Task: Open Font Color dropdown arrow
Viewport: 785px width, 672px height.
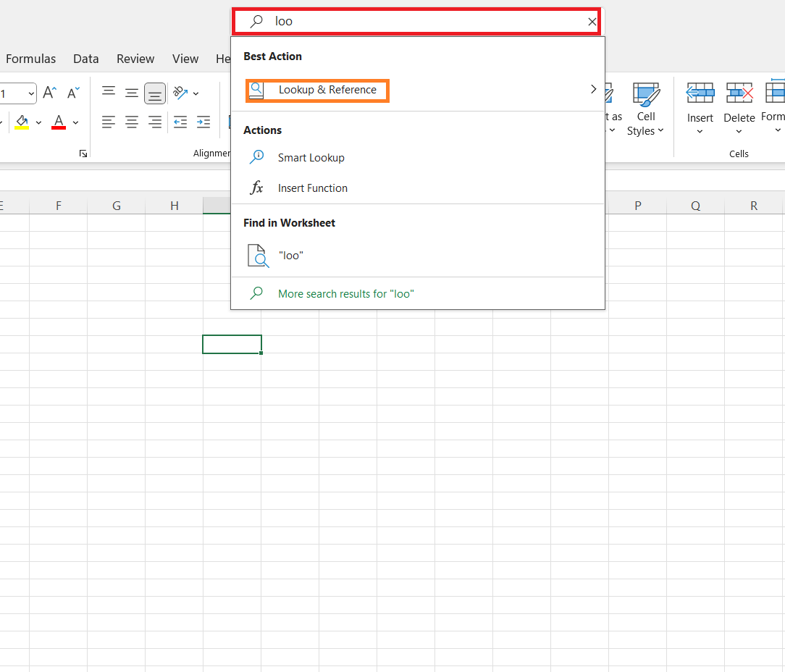Action: [x=75, y=122]
